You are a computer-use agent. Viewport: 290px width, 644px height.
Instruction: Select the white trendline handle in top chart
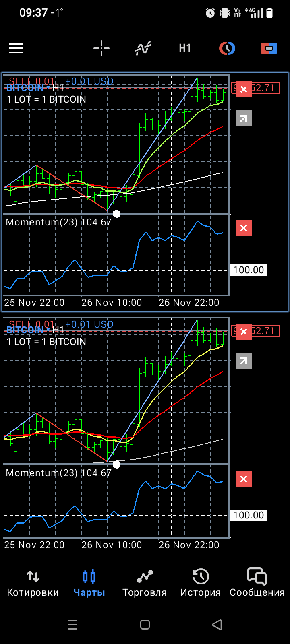coord(116,214)
